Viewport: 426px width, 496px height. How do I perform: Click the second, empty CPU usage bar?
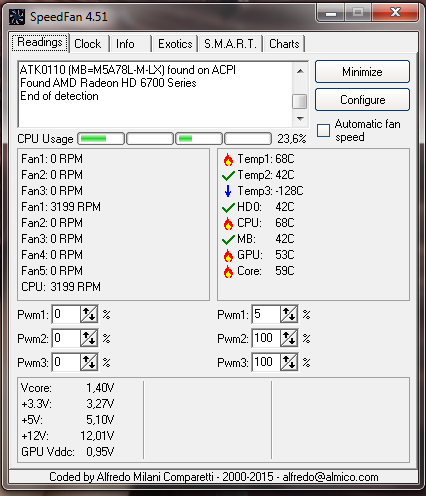150,139
